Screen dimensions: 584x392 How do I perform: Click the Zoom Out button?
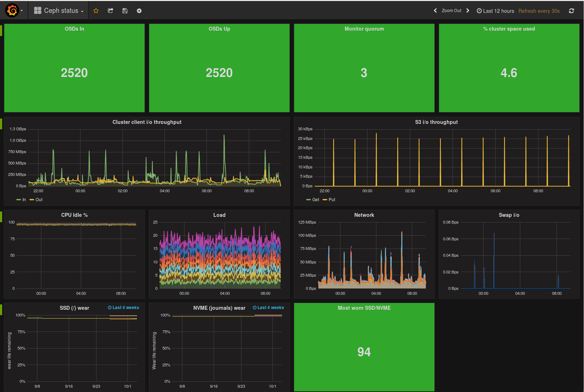(451, 11)
